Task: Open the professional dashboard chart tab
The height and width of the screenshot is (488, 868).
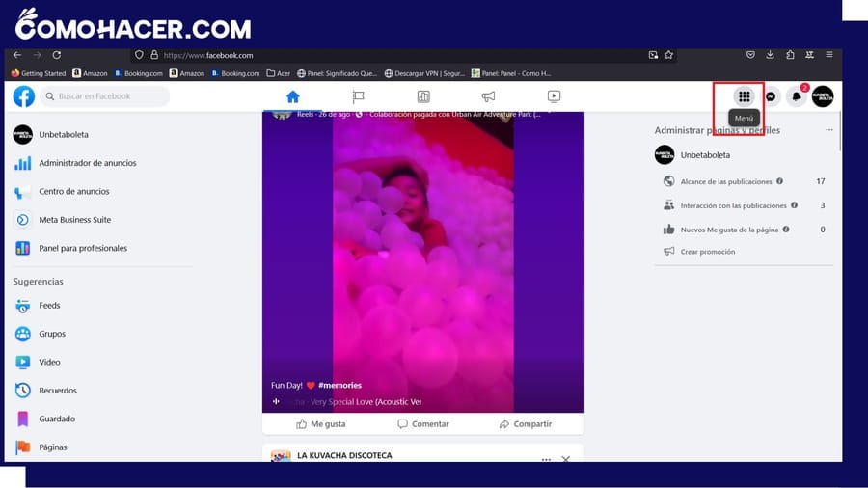Action: (423, 96)
